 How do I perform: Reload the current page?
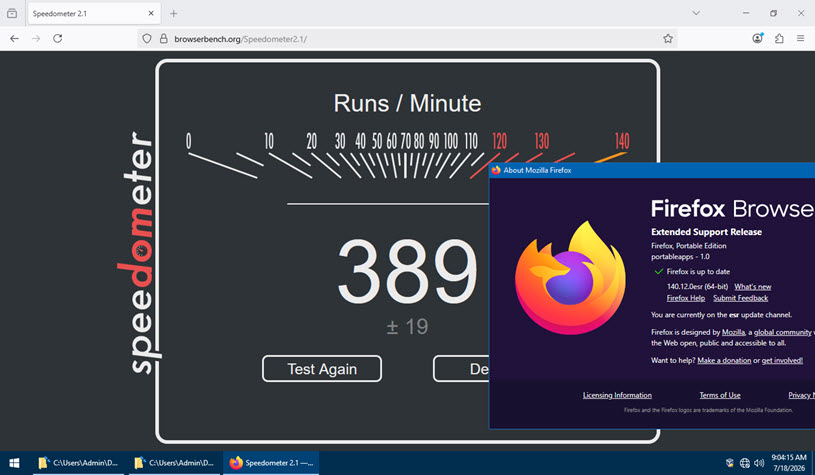[x=58, y=38]
